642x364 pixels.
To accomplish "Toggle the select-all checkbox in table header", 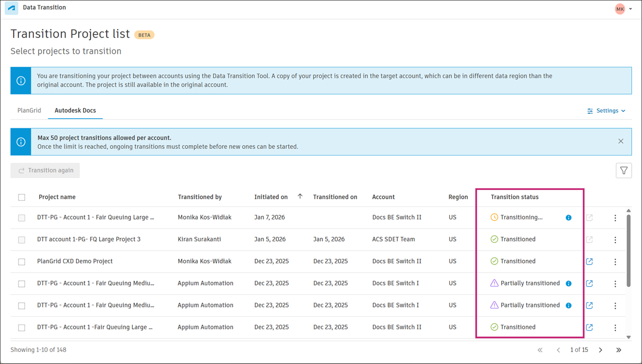I will click(22, 197).
